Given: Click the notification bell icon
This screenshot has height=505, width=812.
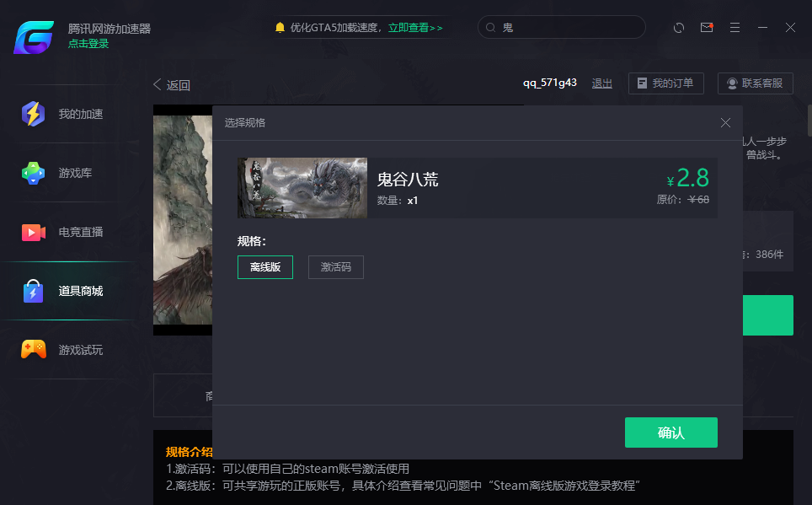Looking at the screenshot, I should tap(280, 28).
